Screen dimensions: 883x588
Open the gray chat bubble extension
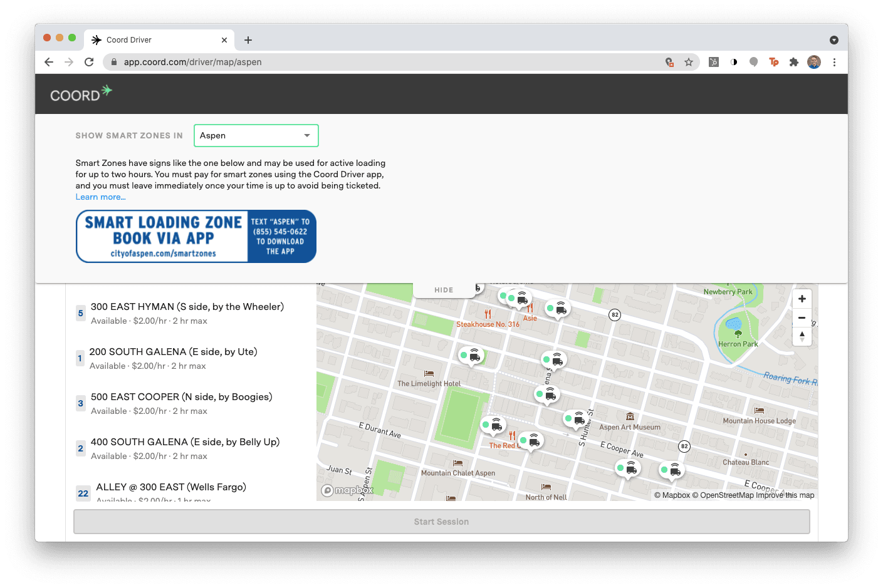click(754, 62)
